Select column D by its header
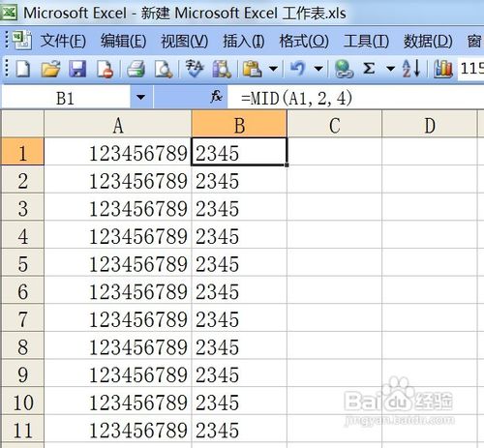Screen dimensions: 484x448 (x=429, y=125)
